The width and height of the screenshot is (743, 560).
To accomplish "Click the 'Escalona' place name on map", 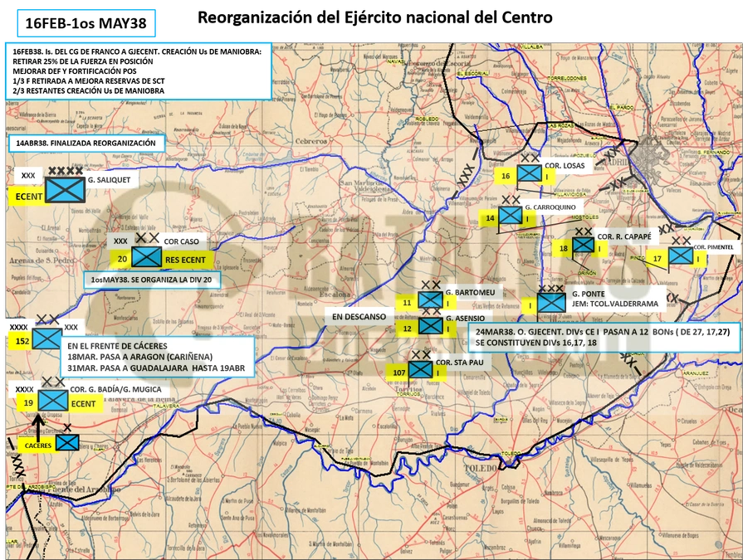I will pos(334,294).
